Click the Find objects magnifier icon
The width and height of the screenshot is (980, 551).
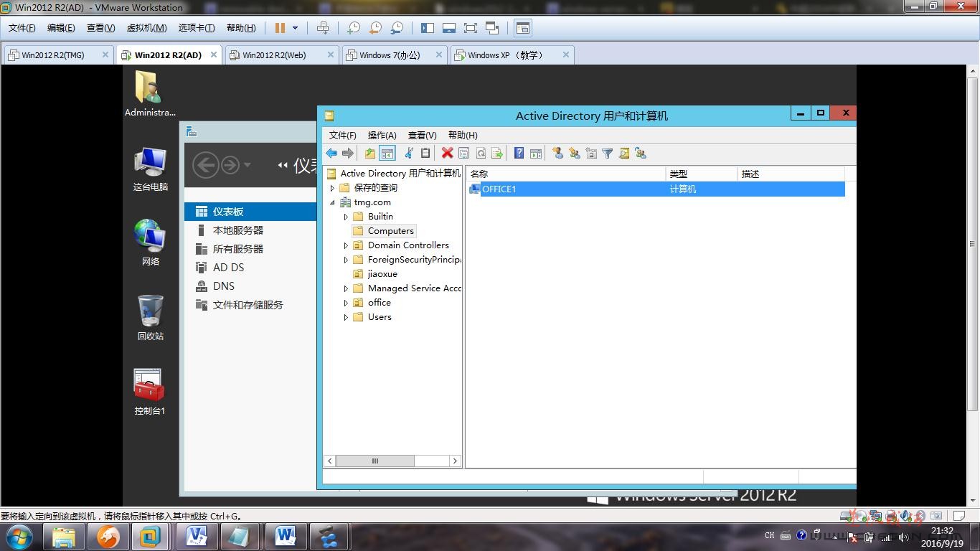pyautogui.click(x=624, y=153)
